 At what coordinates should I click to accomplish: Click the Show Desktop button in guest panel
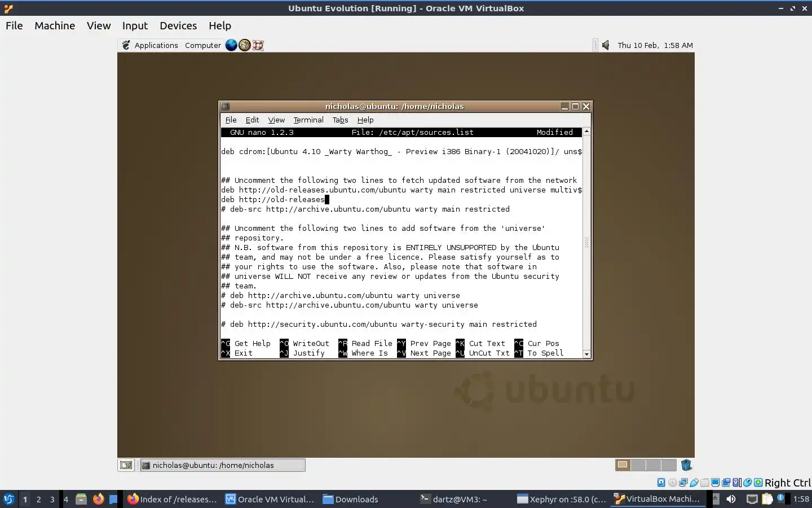click(126, 465)
